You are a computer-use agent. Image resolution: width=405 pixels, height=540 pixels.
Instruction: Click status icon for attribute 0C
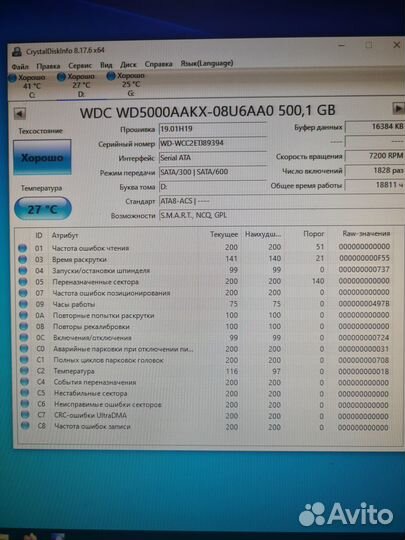24,338
